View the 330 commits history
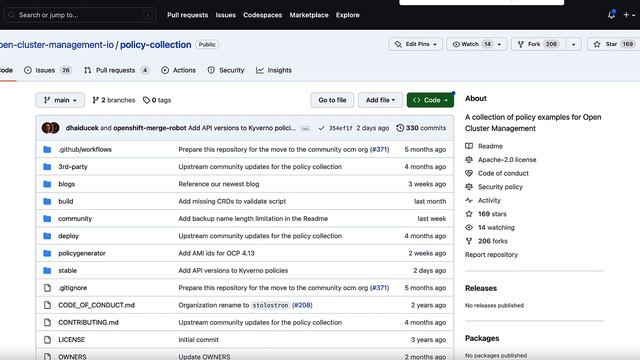Screen dimensions: 640x360 [421, 128]
